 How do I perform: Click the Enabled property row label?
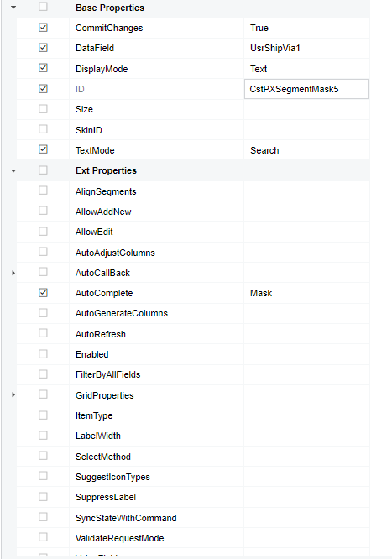92,354
